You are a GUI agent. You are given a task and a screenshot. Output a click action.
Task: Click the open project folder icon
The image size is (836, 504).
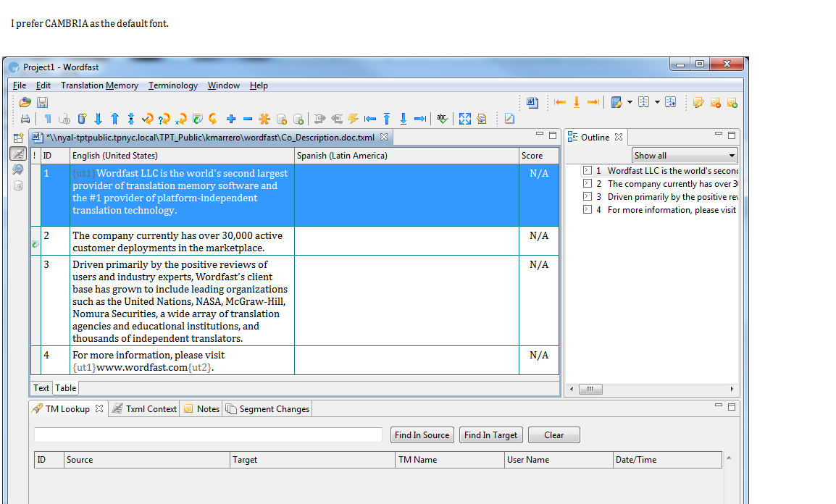click(x=25, y=103)
